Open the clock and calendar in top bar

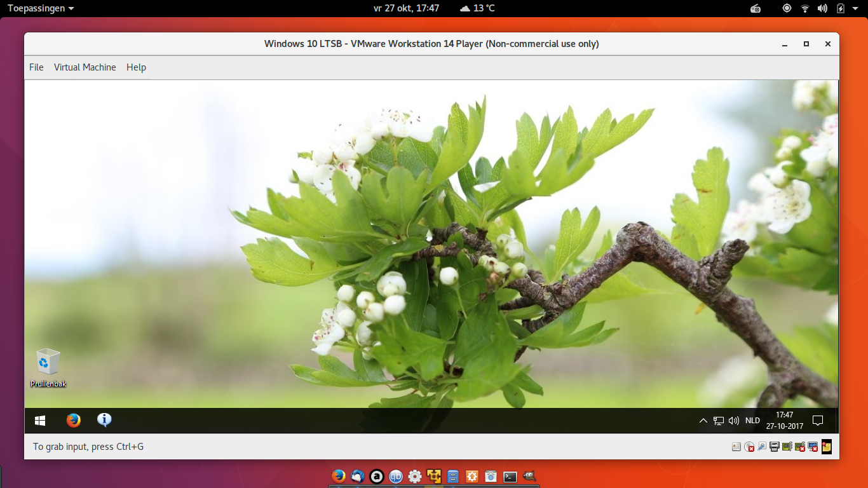pyautogui.click(x=406, y=8)
